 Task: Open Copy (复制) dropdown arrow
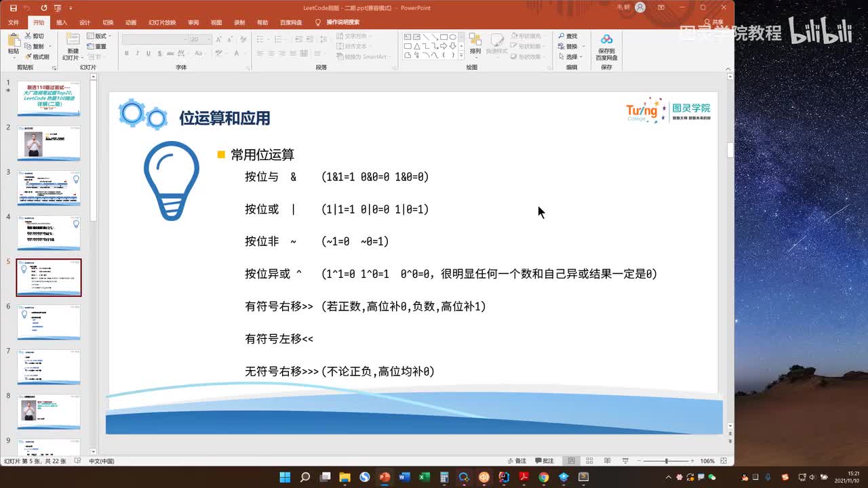click(50, 47)
